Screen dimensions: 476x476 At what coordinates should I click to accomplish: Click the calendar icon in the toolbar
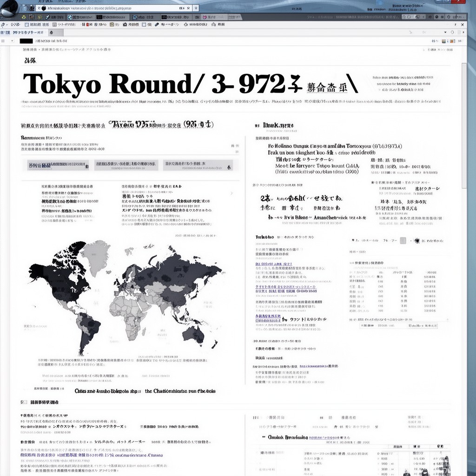26,24
